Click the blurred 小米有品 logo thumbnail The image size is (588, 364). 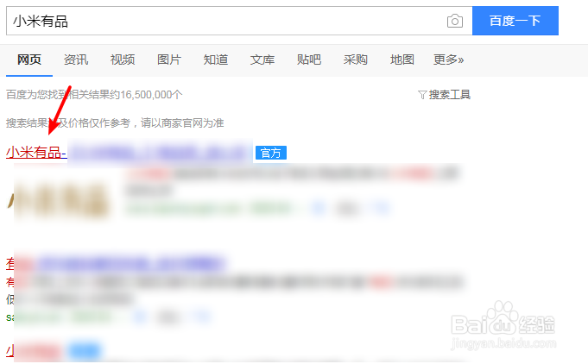tap(60, 200)
